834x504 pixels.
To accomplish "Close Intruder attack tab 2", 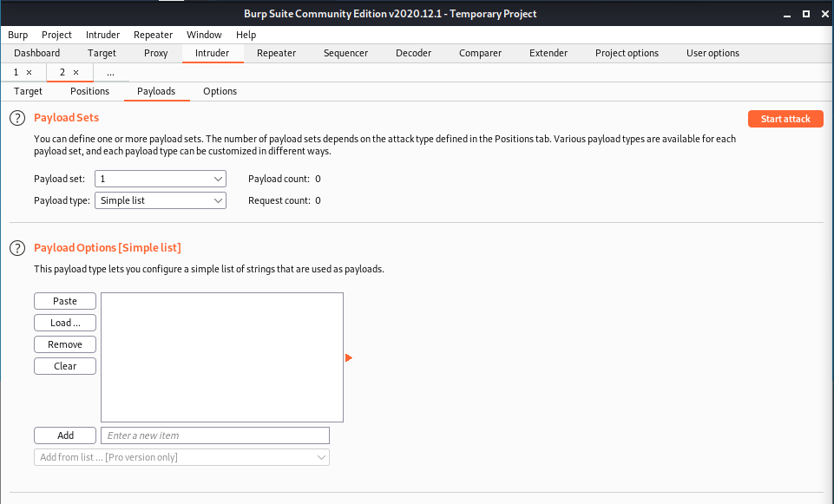I will pyautogui.click(x=76, y=72).
